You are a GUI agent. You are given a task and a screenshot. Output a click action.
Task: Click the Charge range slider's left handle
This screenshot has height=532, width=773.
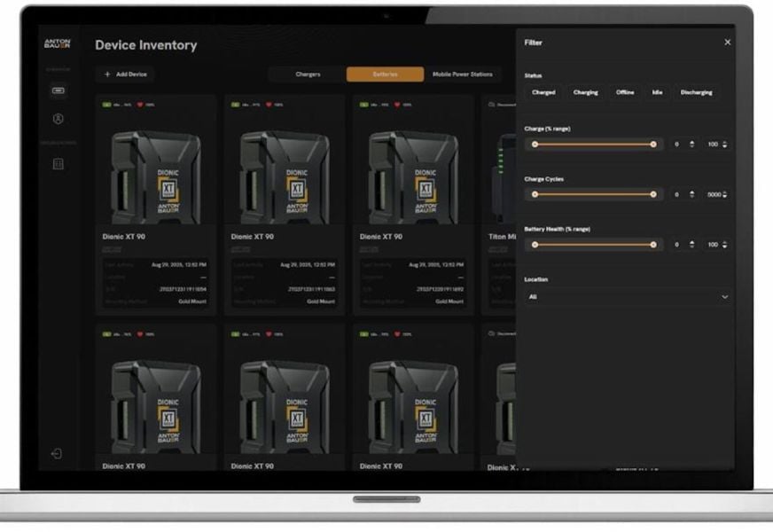[535, 145]
